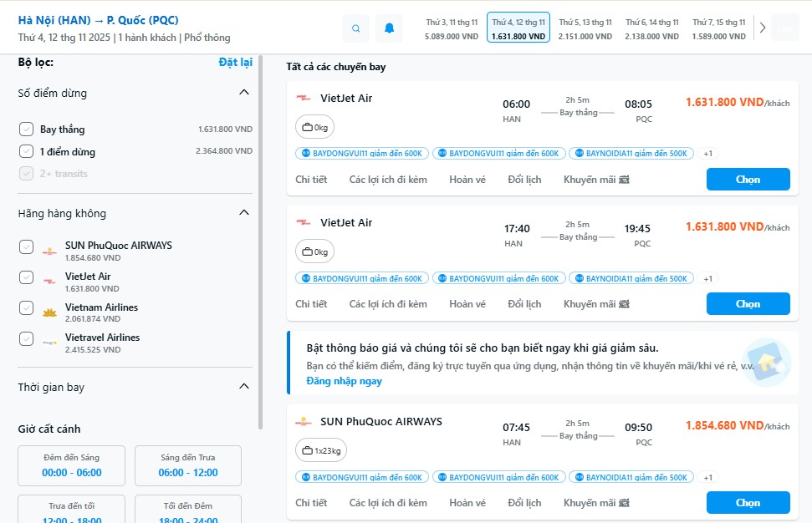Image resolution: width=812 pixels, height=523 pixels.
Task: Toggle the 1 điểm dừng checkbox
Action: [x=27, y=151]
